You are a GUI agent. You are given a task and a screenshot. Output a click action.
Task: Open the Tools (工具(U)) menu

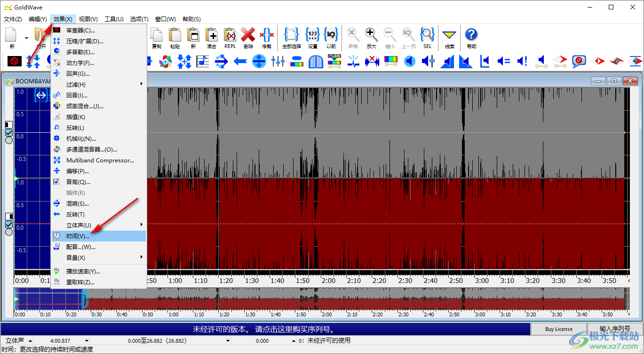tap(114, 19)
